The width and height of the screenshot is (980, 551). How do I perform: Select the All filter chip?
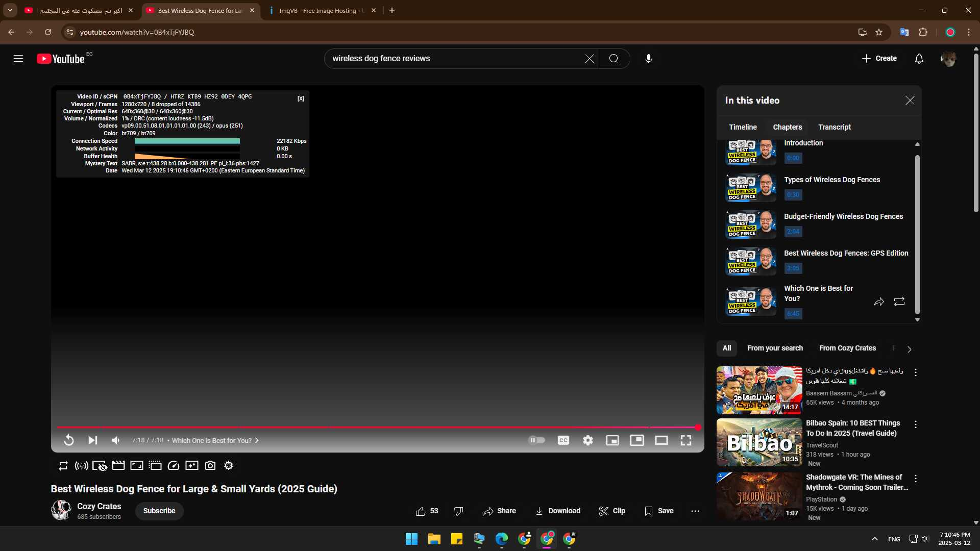point(727,348)
